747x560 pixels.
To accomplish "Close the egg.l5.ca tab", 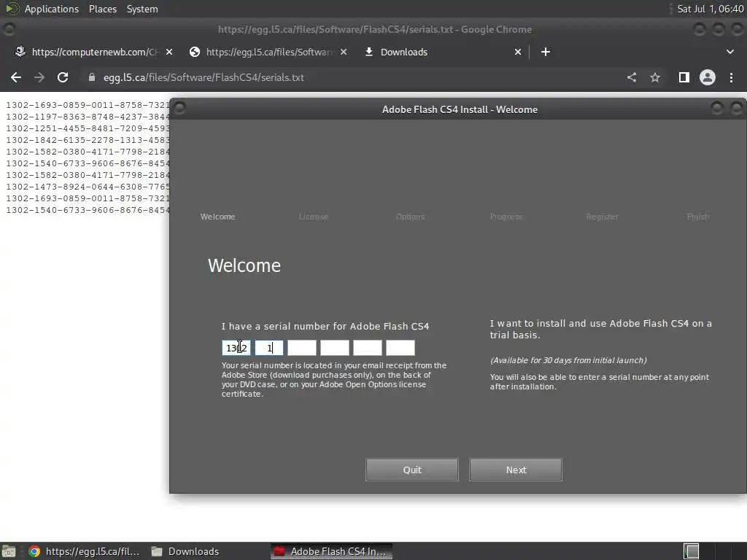I will [344, 52].
